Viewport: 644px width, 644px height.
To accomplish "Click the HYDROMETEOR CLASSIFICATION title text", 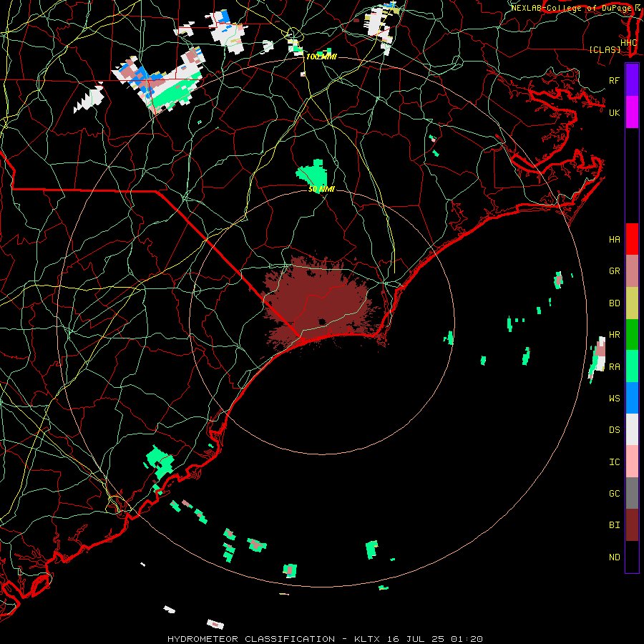I will tap(251, 639).
